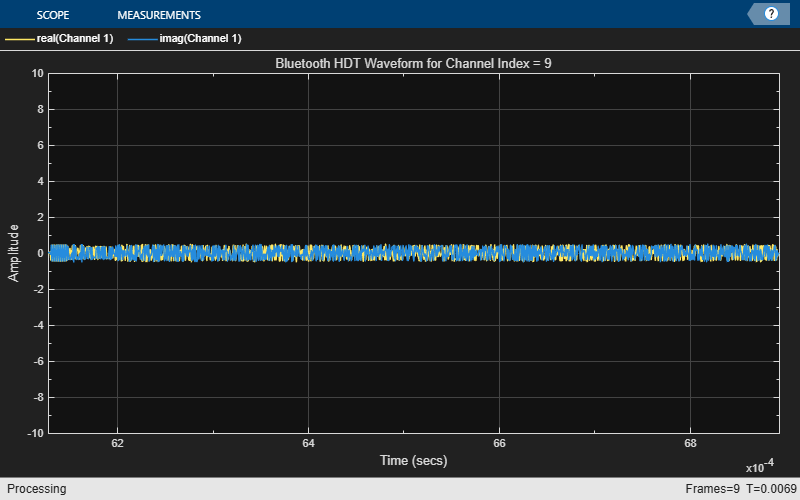Toggle visibility of imag(Channel 1) legend entry
This screenshot has width=800, height=500.
click(x=200, y=39)
